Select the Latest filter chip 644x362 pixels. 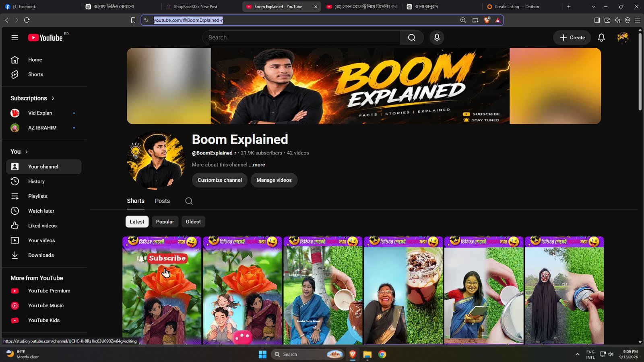click(137, 222)
